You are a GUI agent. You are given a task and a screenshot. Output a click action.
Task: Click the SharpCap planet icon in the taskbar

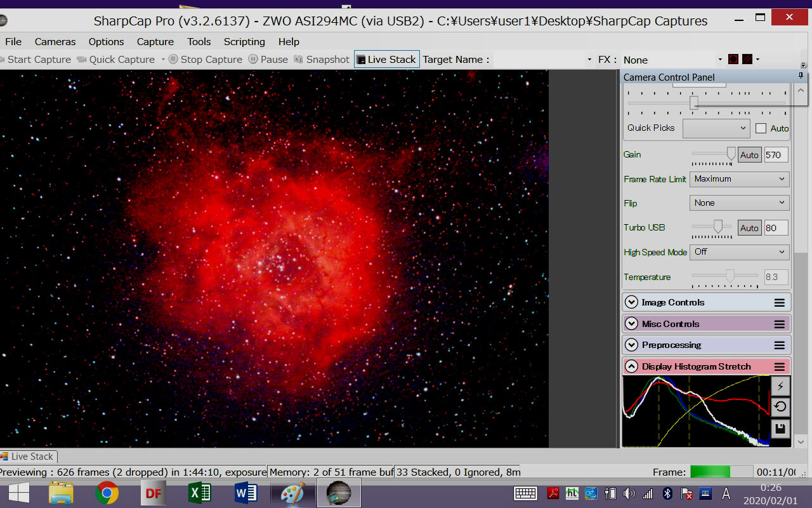(339, 493)
